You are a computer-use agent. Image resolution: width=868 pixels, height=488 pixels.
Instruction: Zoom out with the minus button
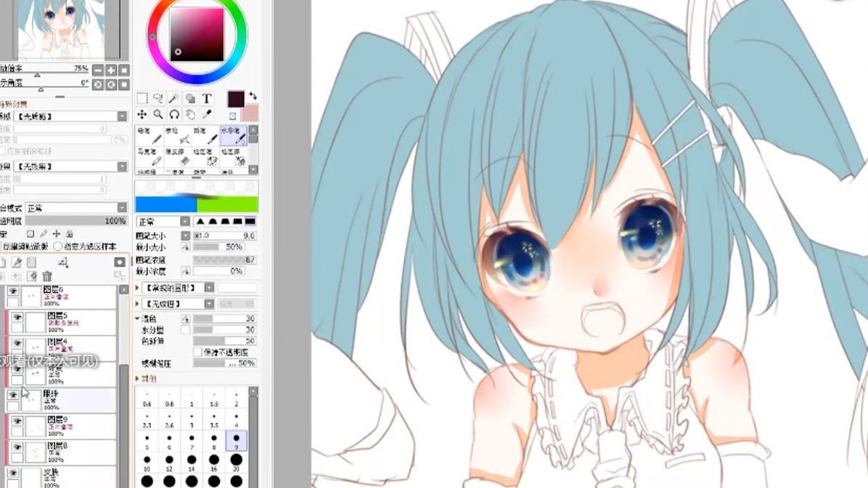(x=98, y=70)
